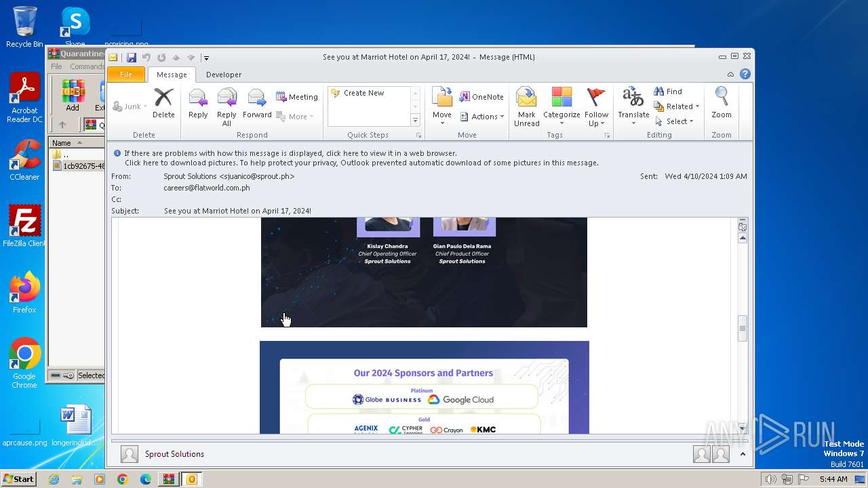Click Mark Unread icon

(526, 107)
